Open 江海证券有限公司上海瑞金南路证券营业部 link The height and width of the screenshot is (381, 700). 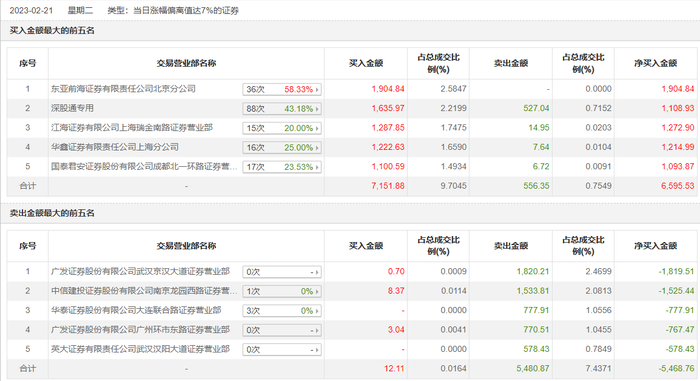coord(132,128)
